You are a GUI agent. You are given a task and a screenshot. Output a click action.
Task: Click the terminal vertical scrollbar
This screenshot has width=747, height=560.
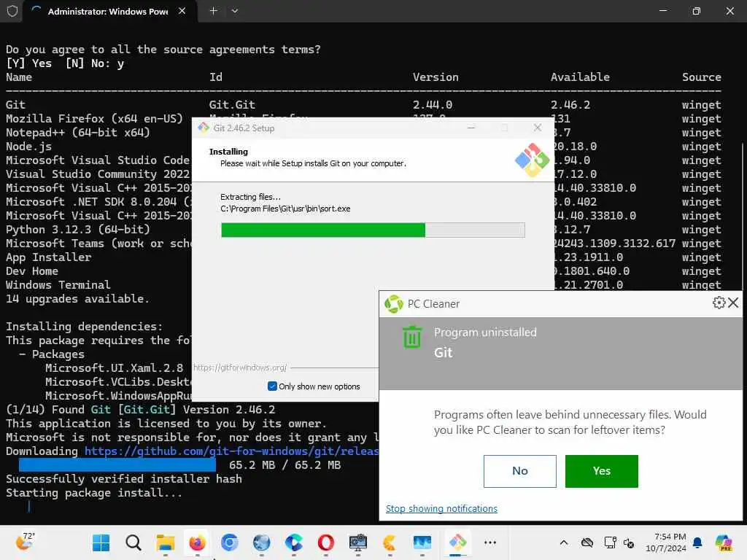(742, 217)
